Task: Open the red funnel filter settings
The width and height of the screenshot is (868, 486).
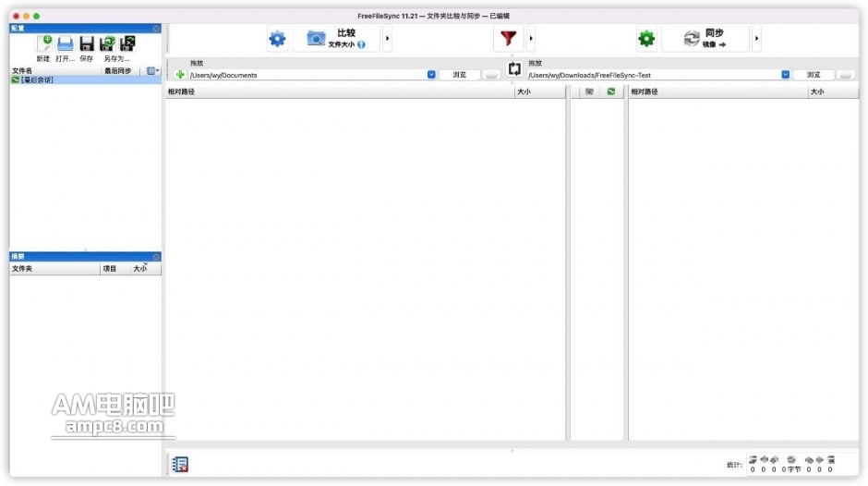Action: click(508, 39)
